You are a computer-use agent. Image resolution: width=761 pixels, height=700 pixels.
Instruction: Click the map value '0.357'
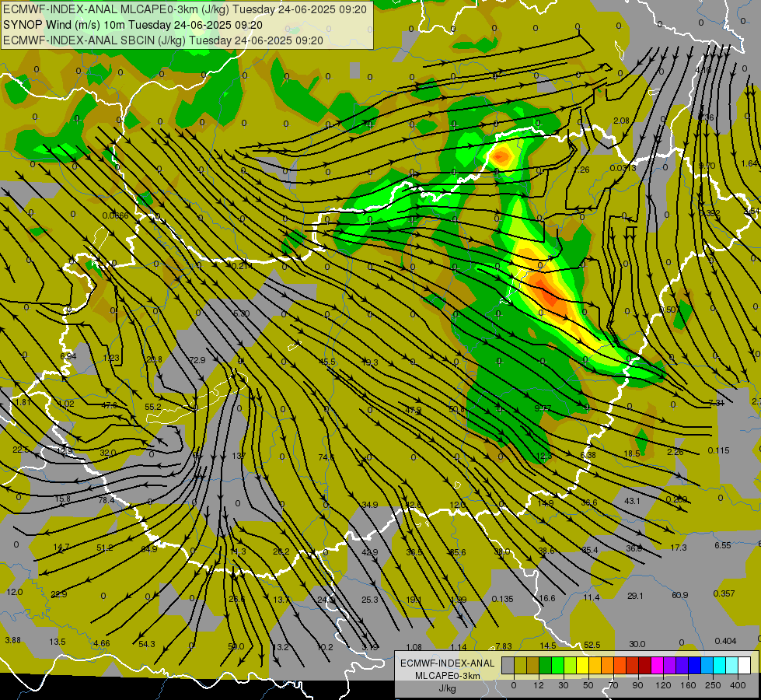tap(724, 593)
